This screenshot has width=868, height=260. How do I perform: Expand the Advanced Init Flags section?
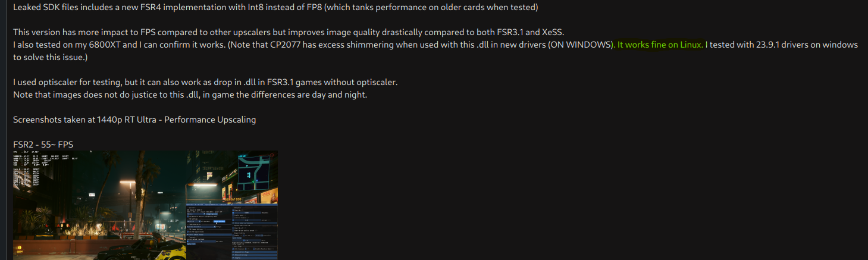coord(255,252)
